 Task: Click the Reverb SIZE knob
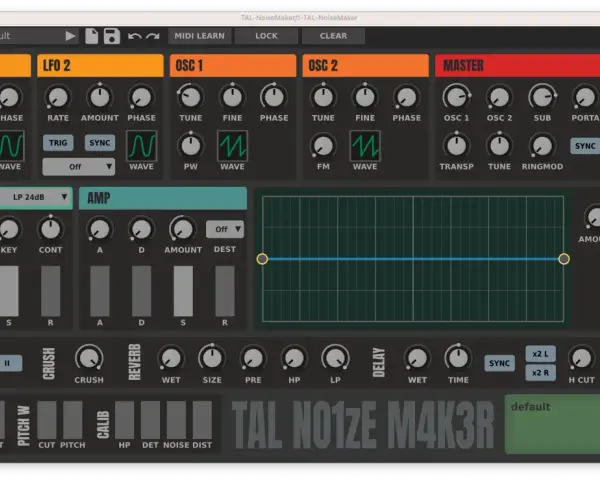click(x=212, y=359)
